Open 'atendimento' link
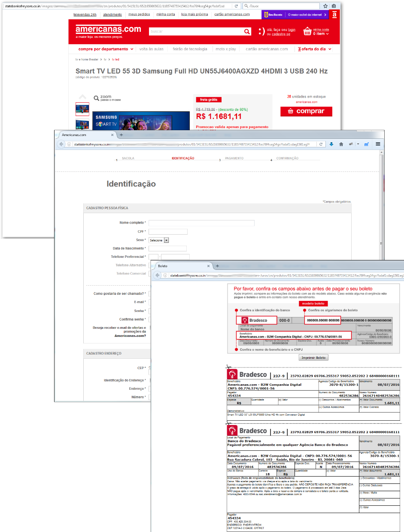Image resolution: width=404 pixels, height=532 pixels. pyautogui.click(x=112, y=14)
